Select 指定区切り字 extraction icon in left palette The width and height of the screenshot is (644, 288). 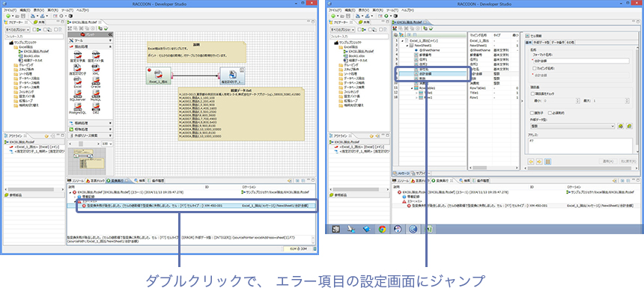pyautogui.click(x=78, y=69)
